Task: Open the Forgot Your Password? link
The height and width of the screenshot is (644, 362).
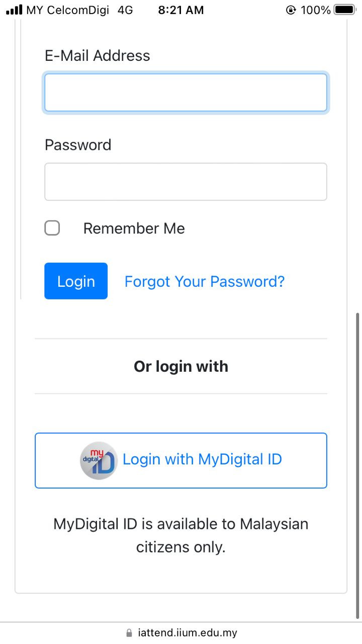Action: click(204, 281)
